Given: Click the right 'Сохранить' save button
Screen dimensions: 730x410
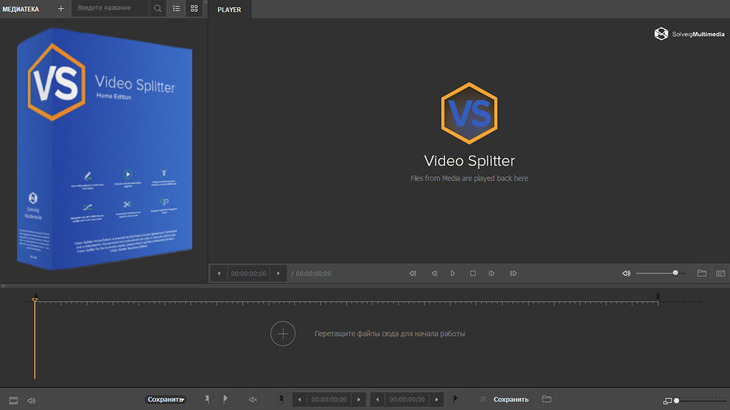Looking at the screenshot, I should (511, 399).
